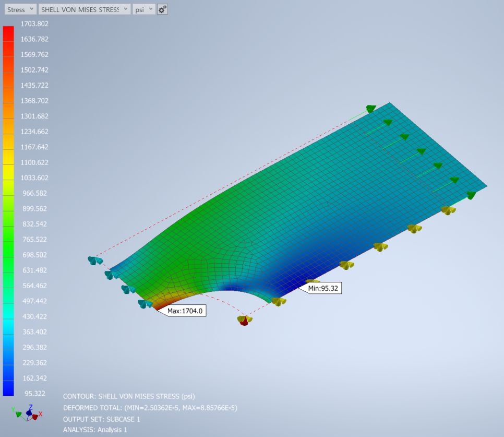Select the ANALYSIS: Analysis 1 label
The image size is (504, 437).
tap(95, 430)
